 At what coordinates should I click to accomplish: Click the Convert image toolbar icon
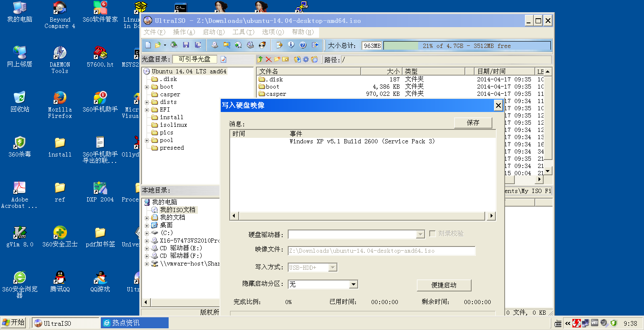click(239, 45)
